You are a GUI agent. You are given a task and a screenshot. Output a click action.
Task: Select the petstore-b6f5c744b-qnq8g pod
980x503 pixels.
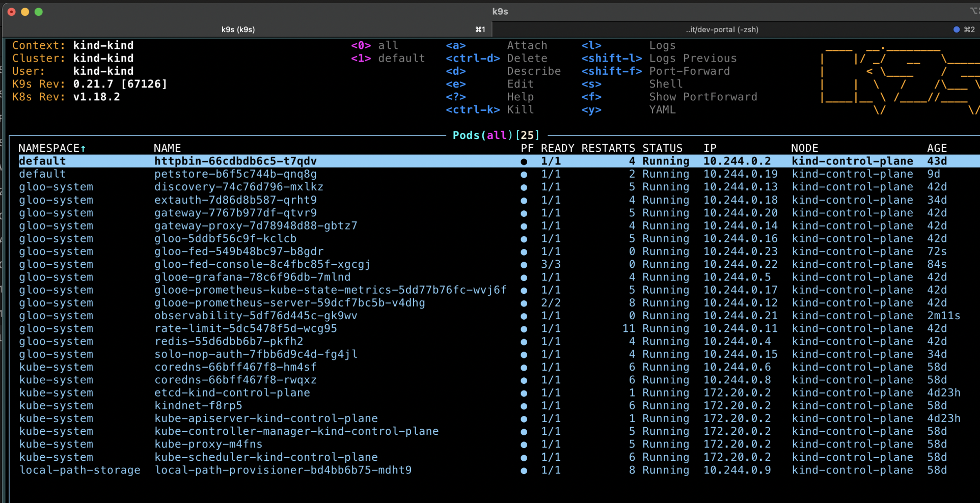pyautogui.click(x=235, y=174)
